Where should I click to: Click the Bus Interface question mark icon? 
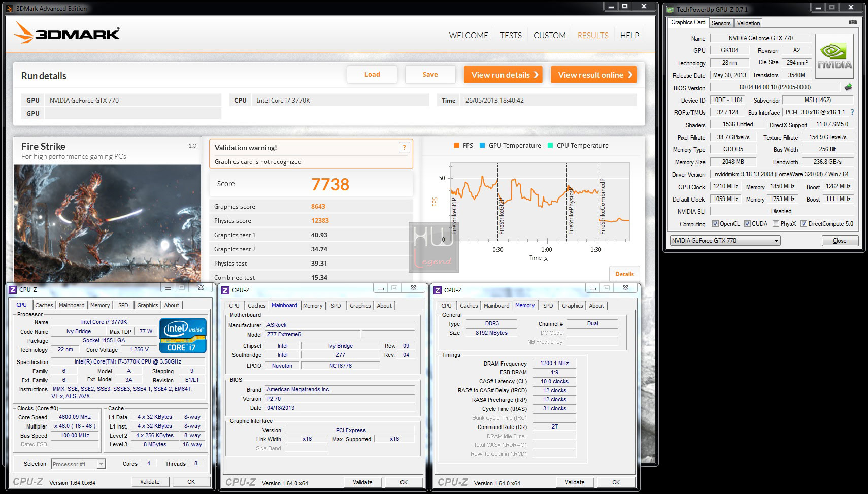(x=852, y=112)
